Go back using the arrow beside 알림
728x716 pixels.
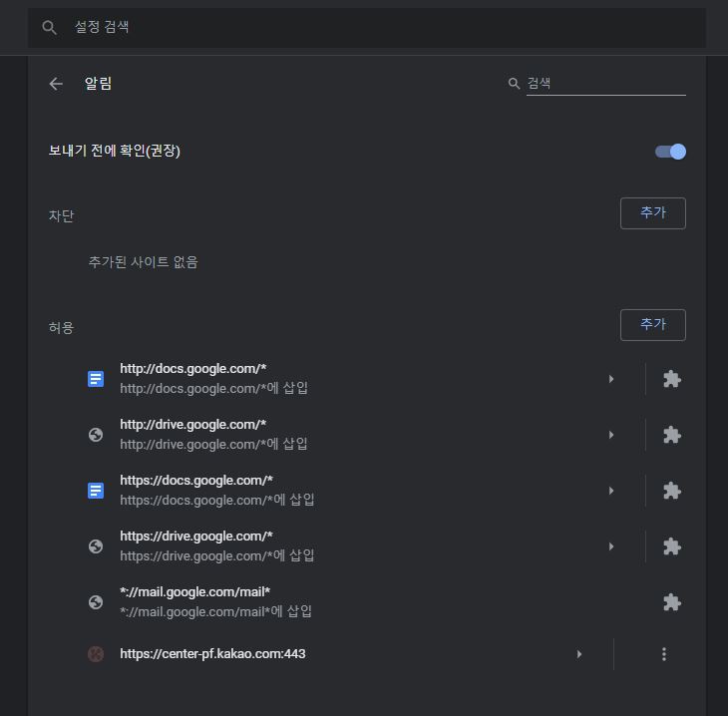(x=56, y=84)
